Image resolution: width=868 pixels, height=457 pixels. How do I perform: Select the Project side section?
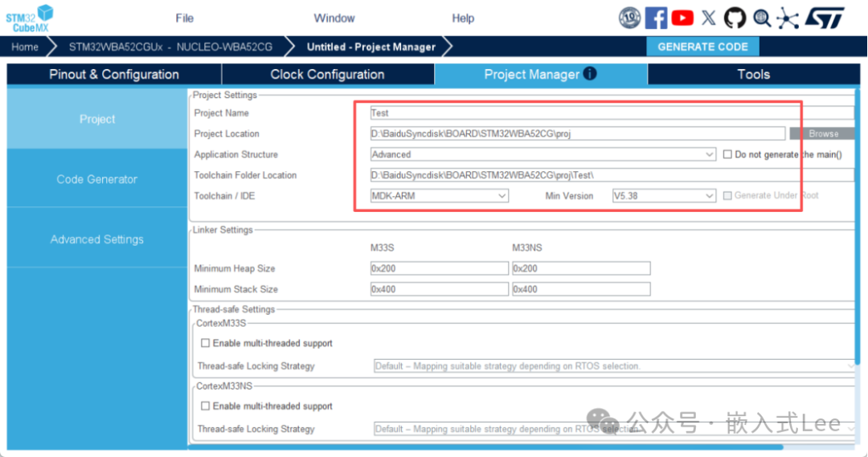click(x=97, y=119)
